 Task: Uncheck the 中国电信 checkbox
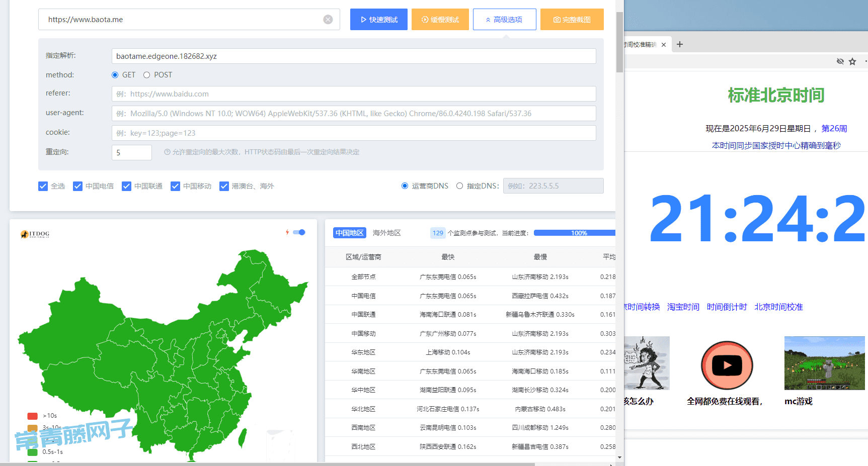click(x=77, y=186)
